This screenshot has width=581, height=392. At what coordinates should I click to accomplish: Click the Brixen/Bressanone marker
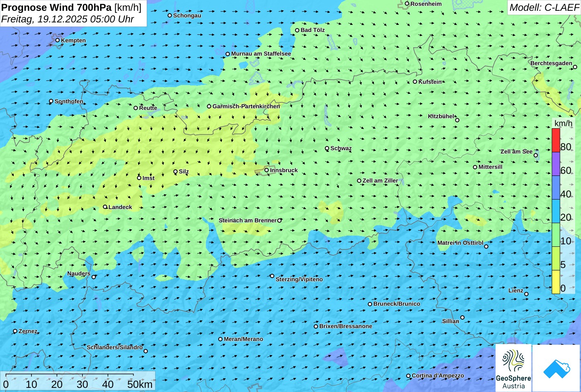click(x=316, y=326)
